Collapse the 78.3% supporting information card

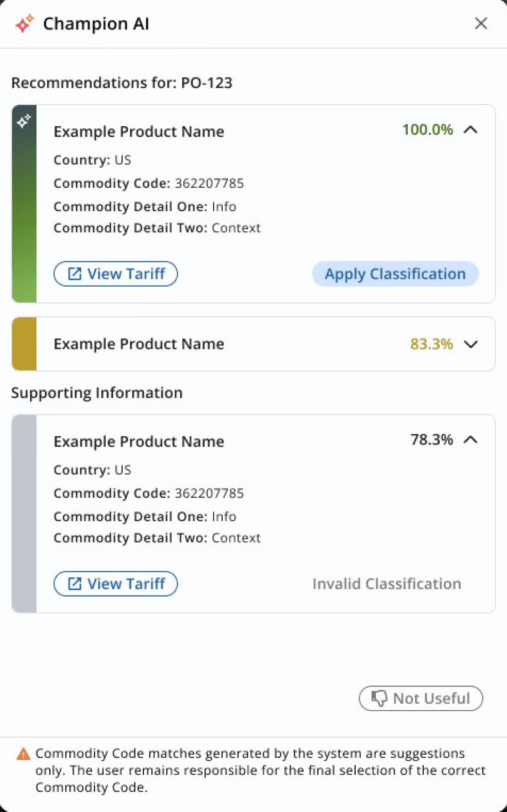click(470, 440)
